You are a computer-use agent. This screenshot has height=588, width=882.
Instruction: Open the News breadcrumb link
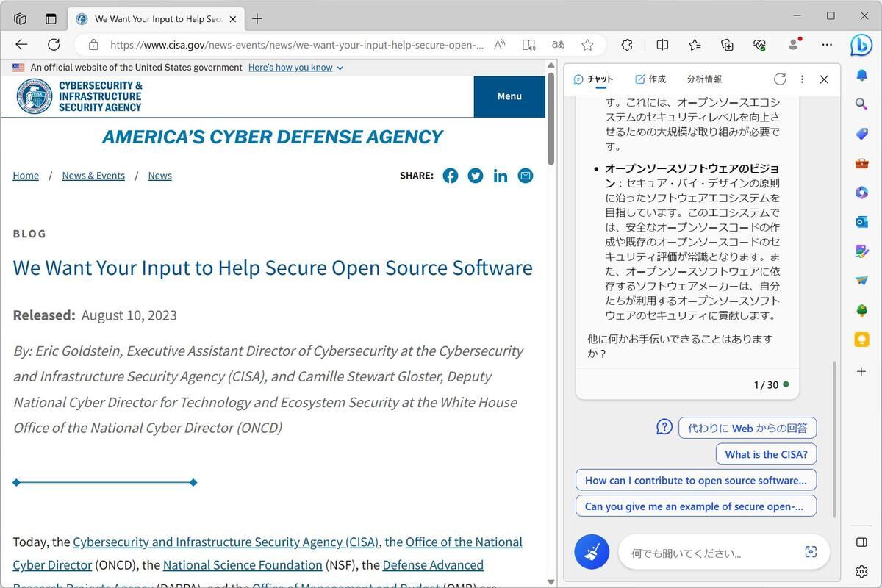(x=159, y=176)
